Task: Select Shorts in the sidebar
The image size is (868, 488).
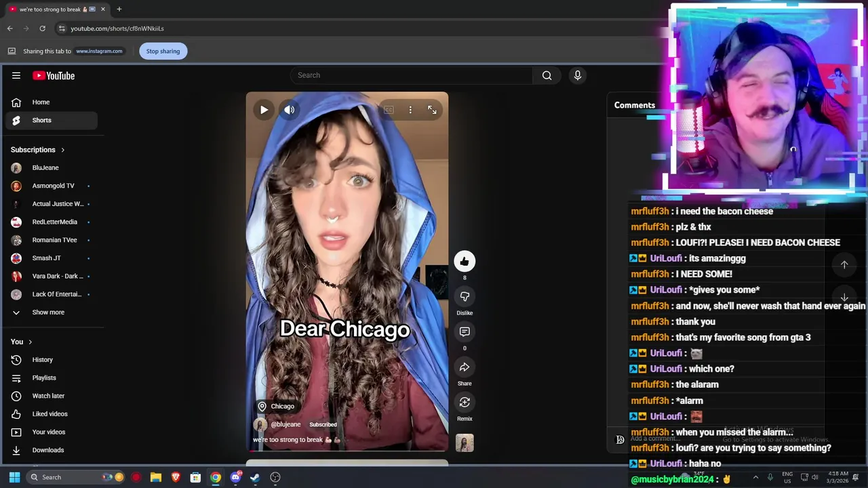Action: tap(52, 120)
